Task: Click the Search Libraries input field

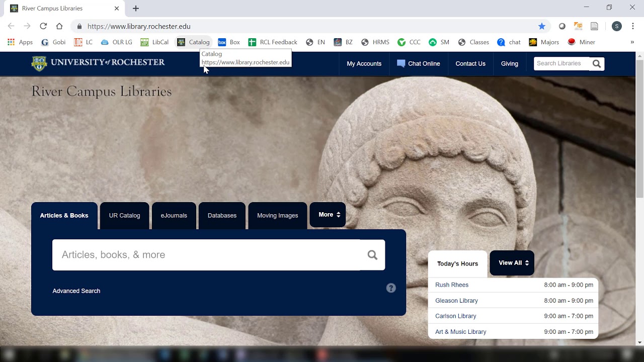Action: (x=562, y=63)
